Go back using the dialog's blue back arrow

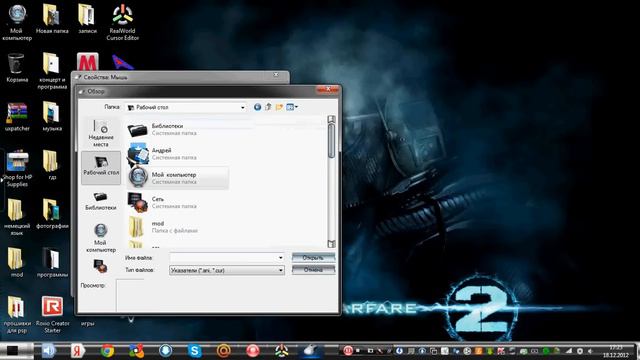[258, 107]
